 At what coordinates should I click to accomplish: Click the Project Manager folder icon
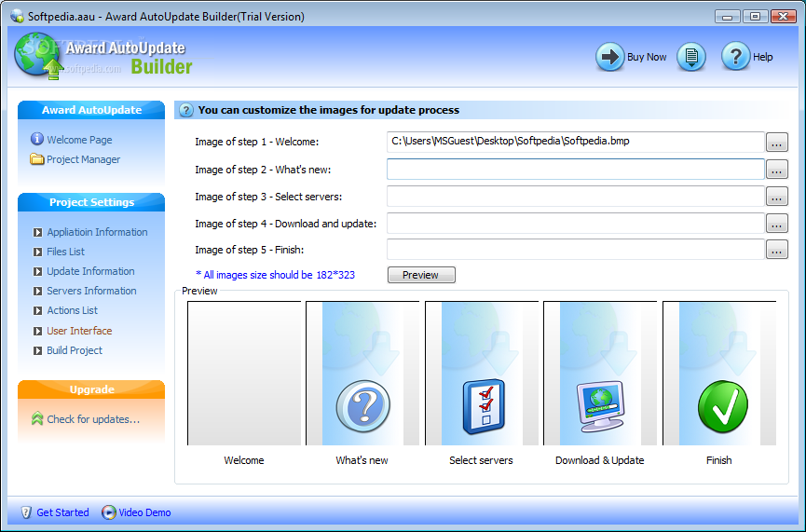[37, 158]
